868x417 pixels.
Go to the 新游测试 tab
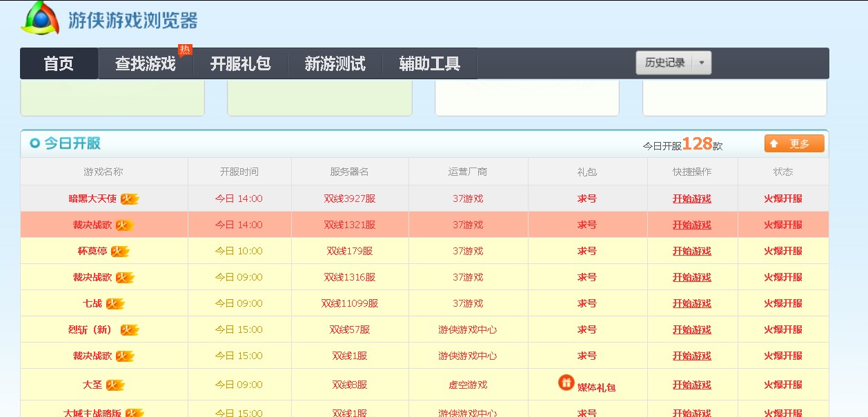click(x=335, y=64)
